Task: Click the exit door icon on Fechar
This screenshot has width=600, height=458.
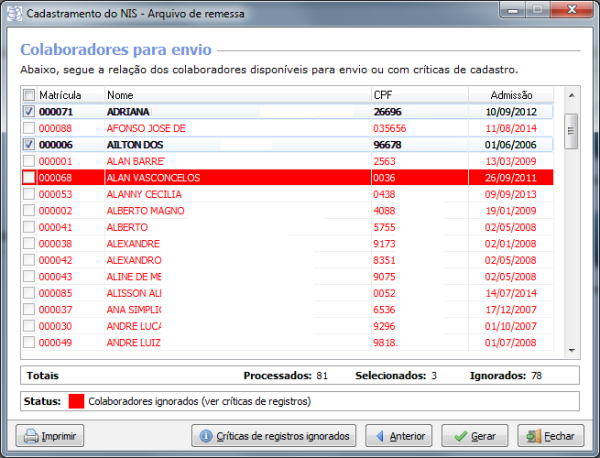Action: (x=534, y=436)
